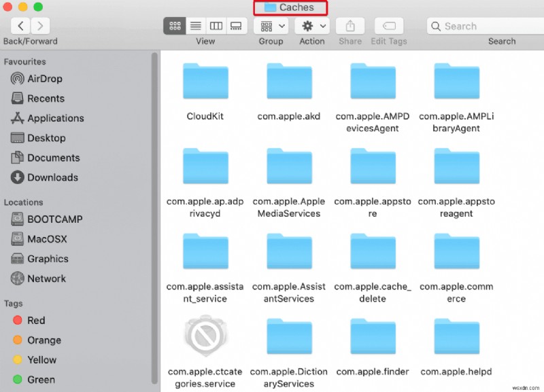Open Documents in the sidebar

point(46,158)
